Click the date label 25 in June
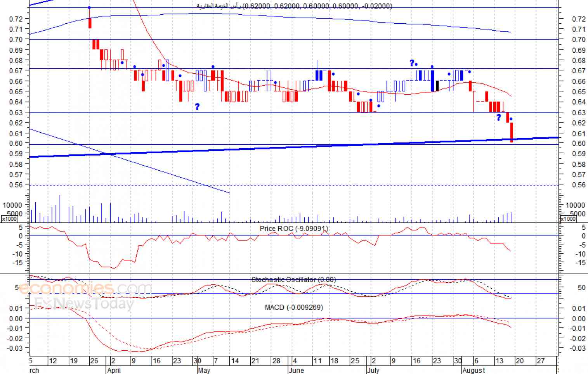The width and height of the screenshot is (588, 374). (355, 361)
